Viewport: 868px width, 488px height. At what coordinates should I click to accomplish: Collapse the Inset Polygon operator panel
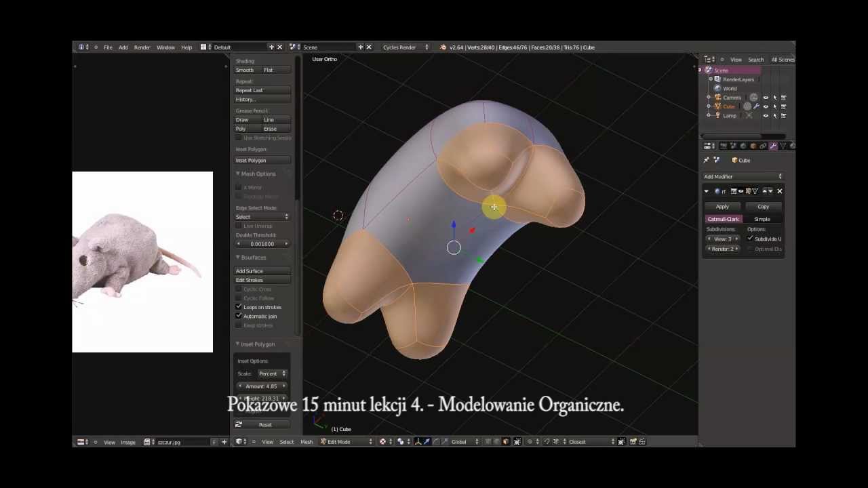pyautogui.click(x=238, y=344)
